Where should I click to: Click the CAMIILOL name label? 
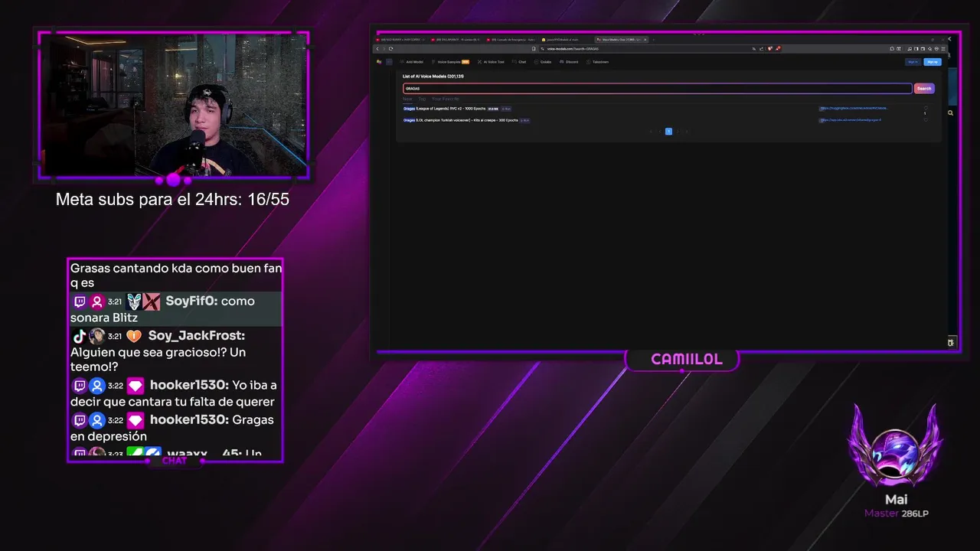click(686, 359)
